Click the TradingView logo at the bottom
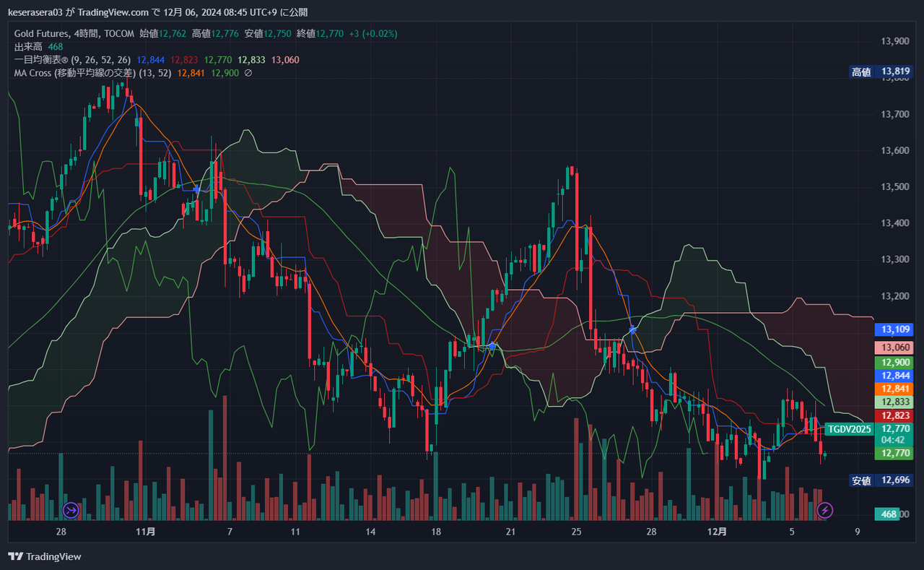 (x=45, y=556)
